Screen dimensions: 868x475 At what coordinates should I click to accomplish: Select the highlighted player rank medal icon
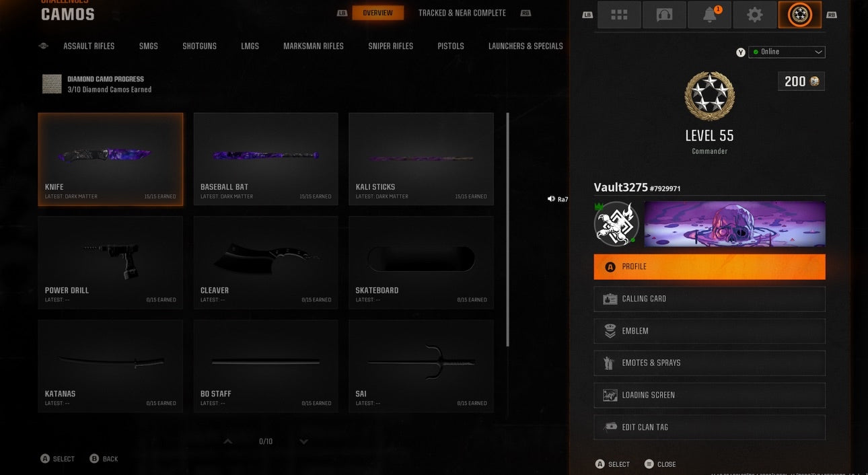pos(799,14)
